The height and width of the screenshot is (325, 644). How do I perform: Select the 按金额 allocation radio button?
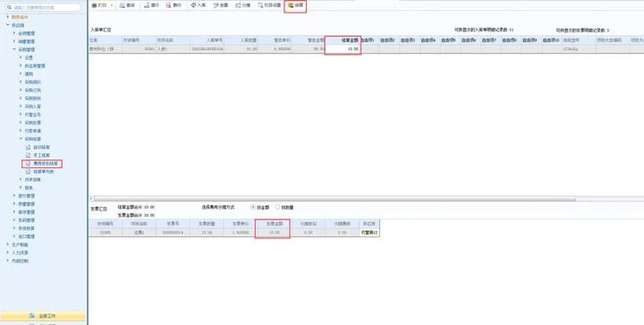tap(253, 207)
